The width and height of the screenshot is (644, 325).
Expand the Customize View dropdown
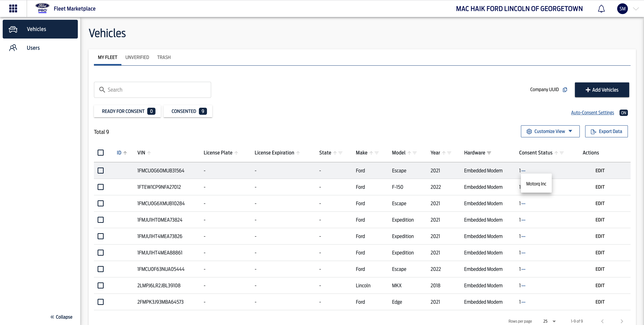coord(550,131)
